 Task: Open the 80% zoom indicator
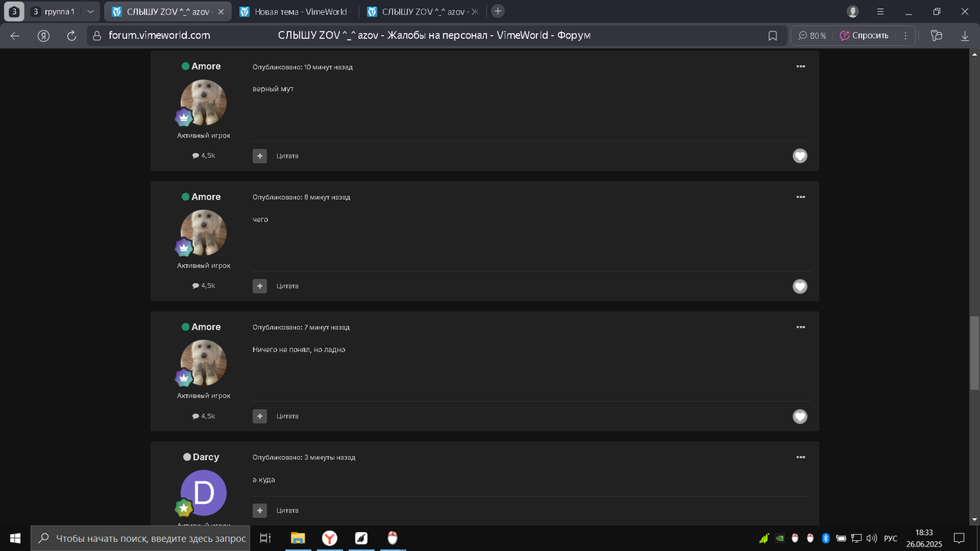pyautogui.click(x=812, y=35)
